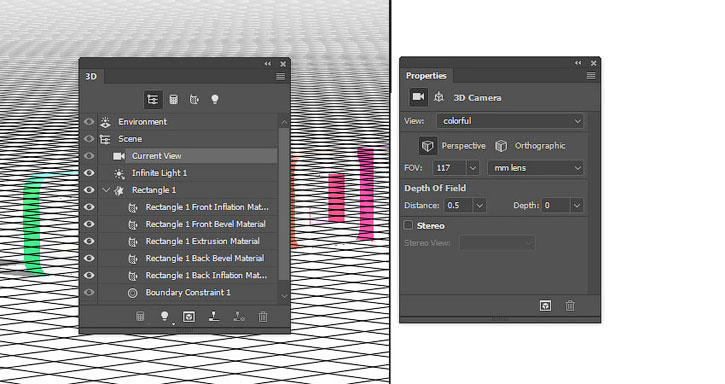725x384 pixels.
Task: Filter 3D panel by lights
Action: click(x=215, y=99)
